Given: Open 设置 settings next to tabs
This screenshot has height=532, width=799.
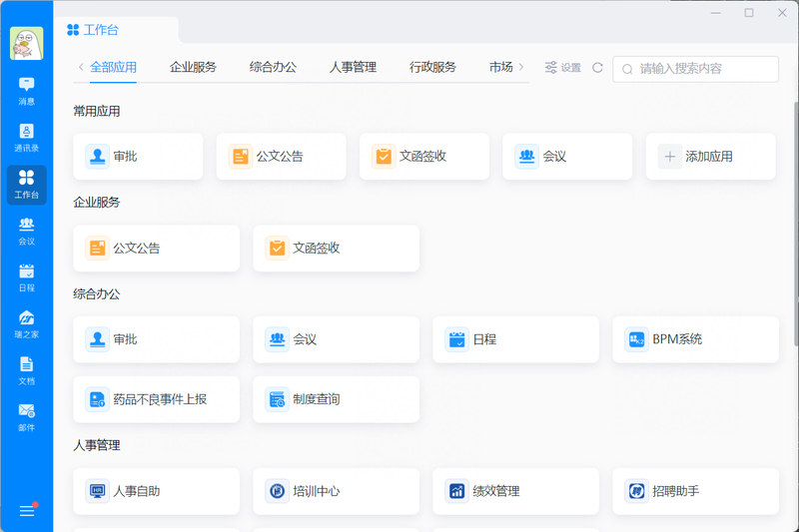Looking at the screenshot, I should (x=563, y=68).
